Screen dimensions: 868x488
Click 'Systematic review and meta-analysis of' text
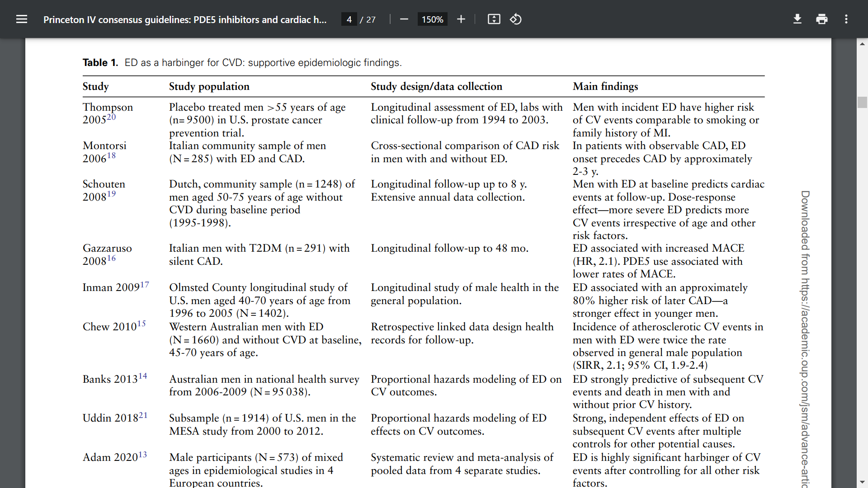click(462, 458)
